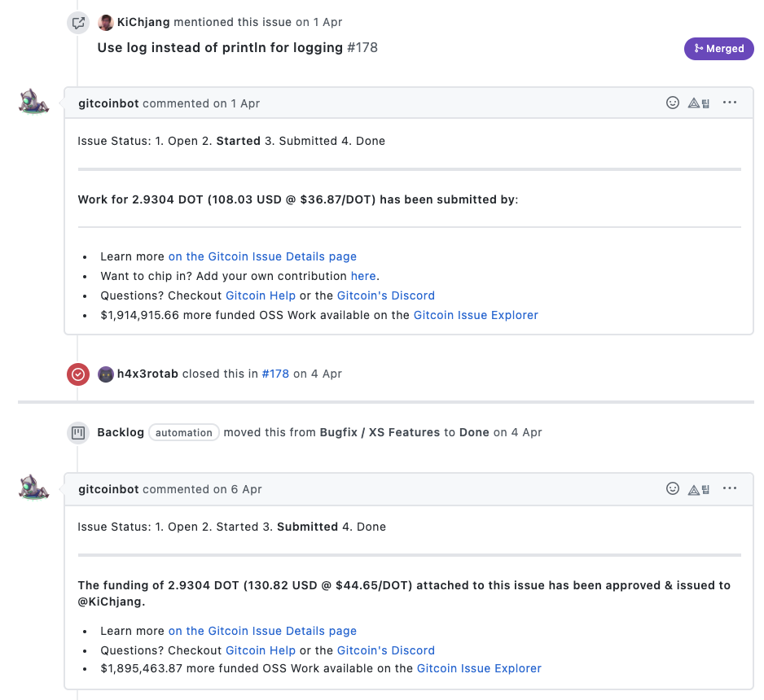Click 'here' contribution link
The width and height of the screenshot is (764, 700).
[363, 276]
